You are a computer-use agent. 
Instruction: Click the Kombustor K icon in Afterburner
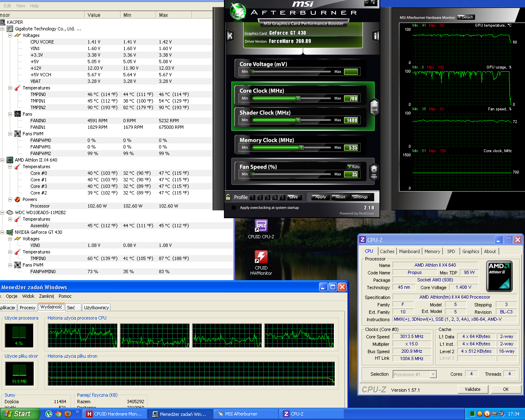[x=230, y=36]
